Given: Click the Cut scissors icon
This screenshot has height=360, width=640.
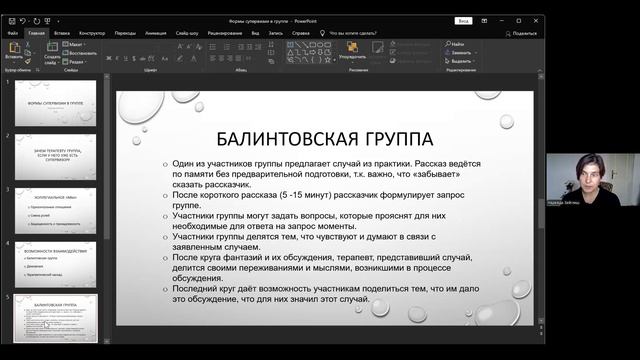Looking at the screenshot, I should [28, 44].
